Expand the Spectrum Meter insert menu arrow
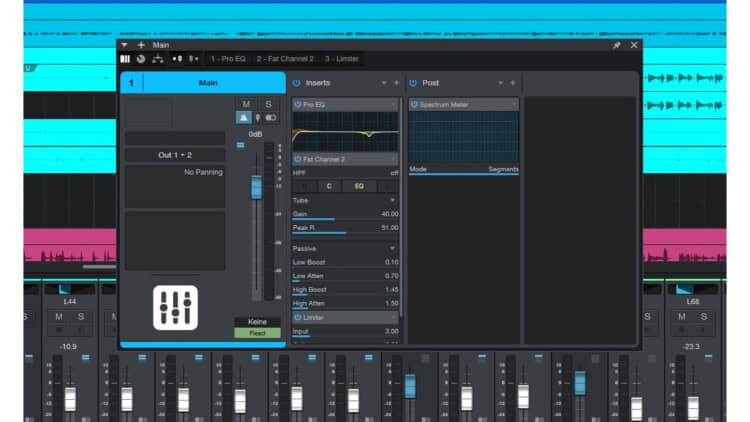This screenshot has height=422, width=750. point(514,104)
